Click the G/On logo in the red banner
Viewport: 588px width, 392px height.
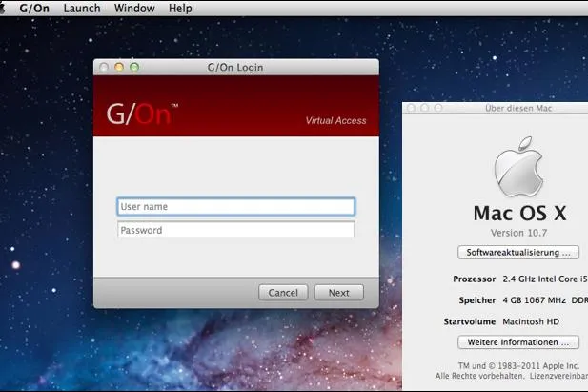[x=142, y=113]
